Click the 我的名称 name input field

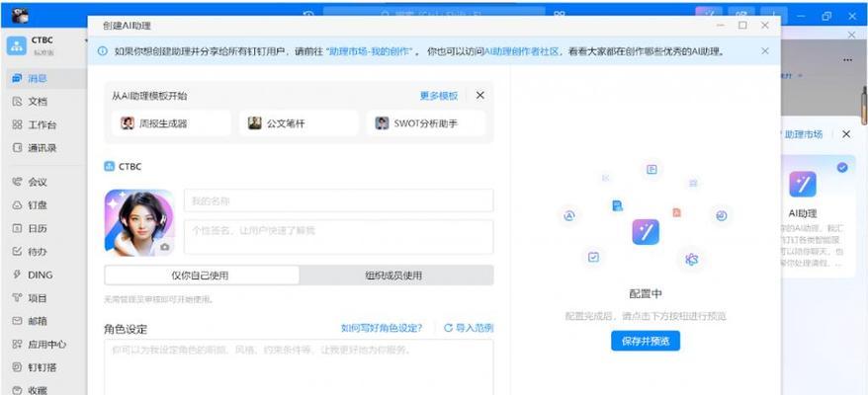coord(338,200)
